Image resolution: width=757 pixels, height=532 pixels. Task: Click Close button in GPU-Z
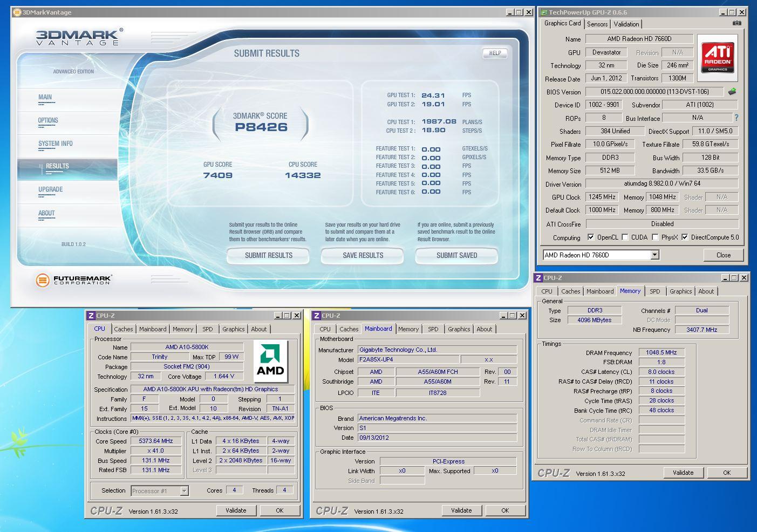[724, 255]
